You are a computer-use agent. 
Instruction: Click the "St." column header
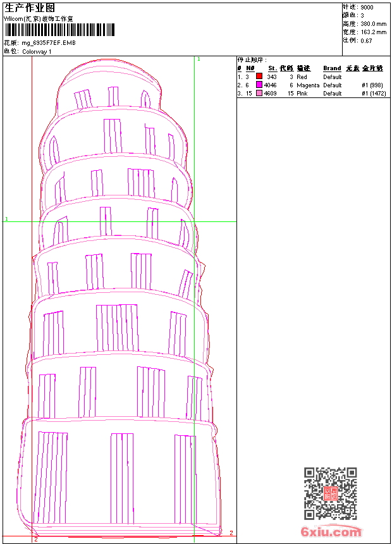(273, 68)
